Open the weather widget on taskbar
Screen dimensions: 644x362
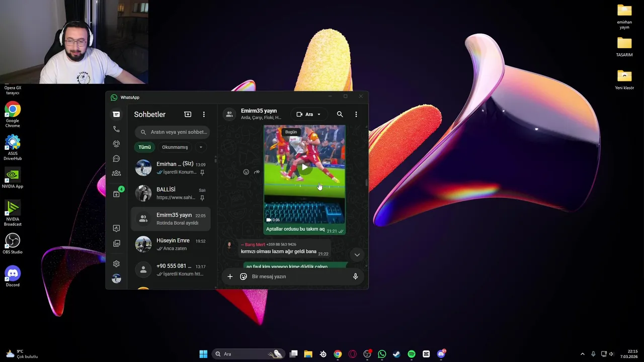pos(21,354)
